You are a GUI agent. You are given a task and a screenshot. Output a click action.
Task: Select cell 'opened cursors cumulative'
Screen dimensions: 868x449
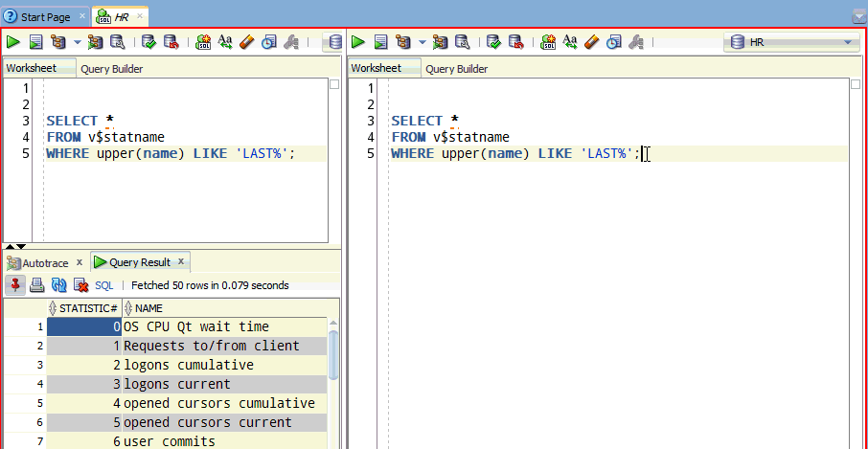coord(225,404)
